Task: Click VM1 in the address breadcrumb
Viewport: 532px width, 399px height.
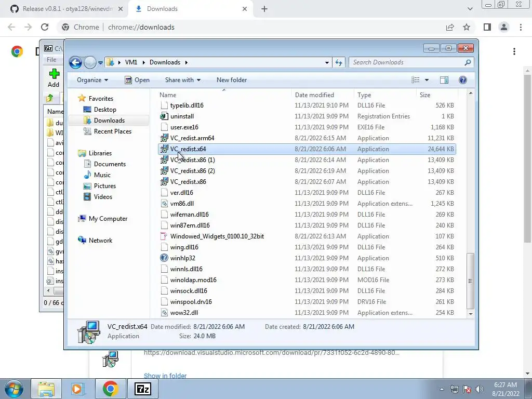Action: pyautogui.click(x=131, y=62)
